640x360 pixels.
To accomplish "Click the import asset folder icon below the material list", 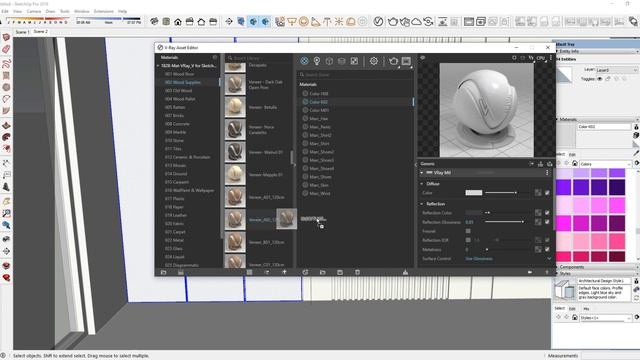I will pyautogui.click(x=322, y=272).
